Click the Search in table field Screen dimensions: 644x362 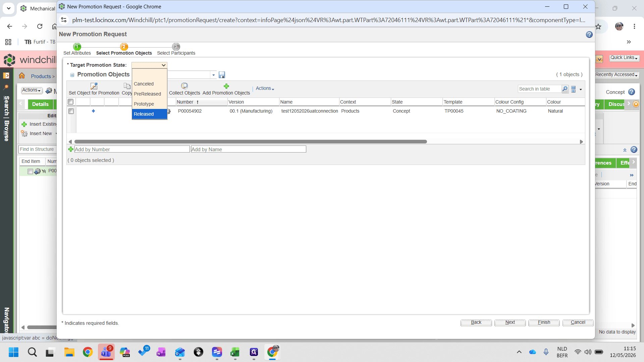(x=539, y=89)
